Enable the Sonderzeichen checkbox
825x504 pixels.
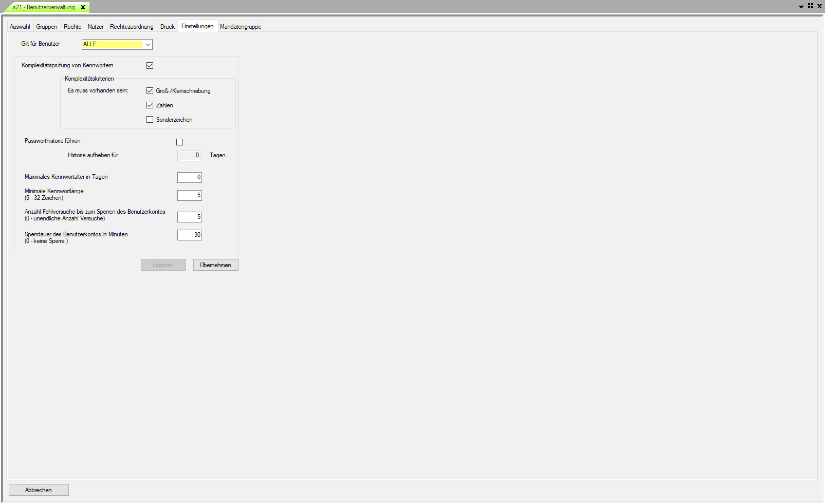150,120
